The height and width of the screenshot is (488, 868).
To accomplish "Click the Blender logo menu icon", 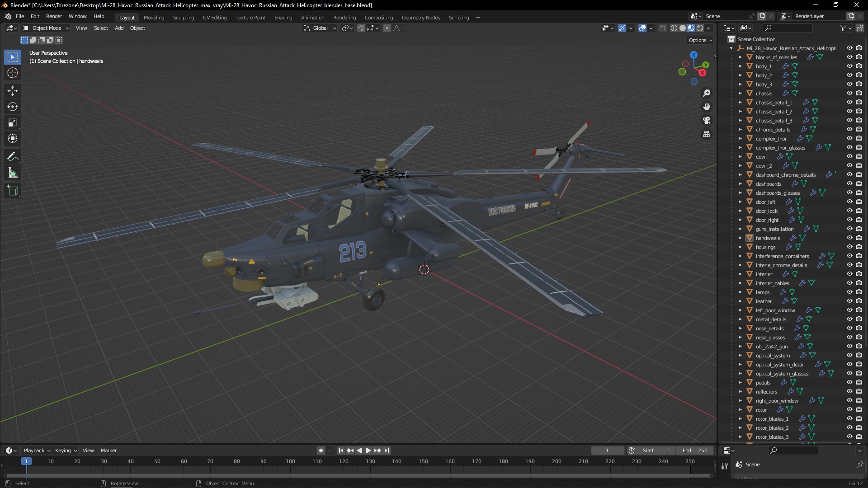I will (x=8, y=16).
